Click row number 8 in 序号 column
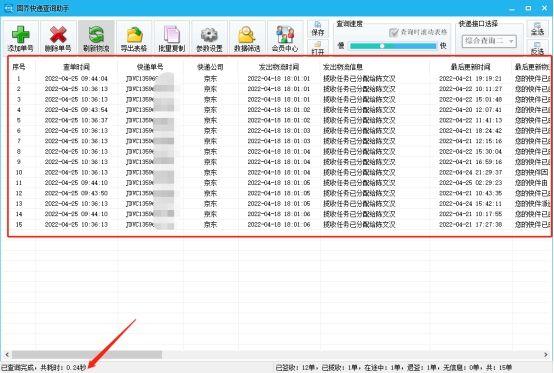This screenshot has height=373, width=554. tap(19, 152)
